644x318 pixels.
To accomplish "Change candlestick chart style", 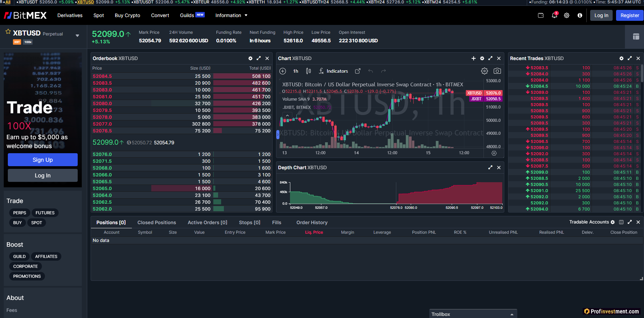I will coord(308,71).
